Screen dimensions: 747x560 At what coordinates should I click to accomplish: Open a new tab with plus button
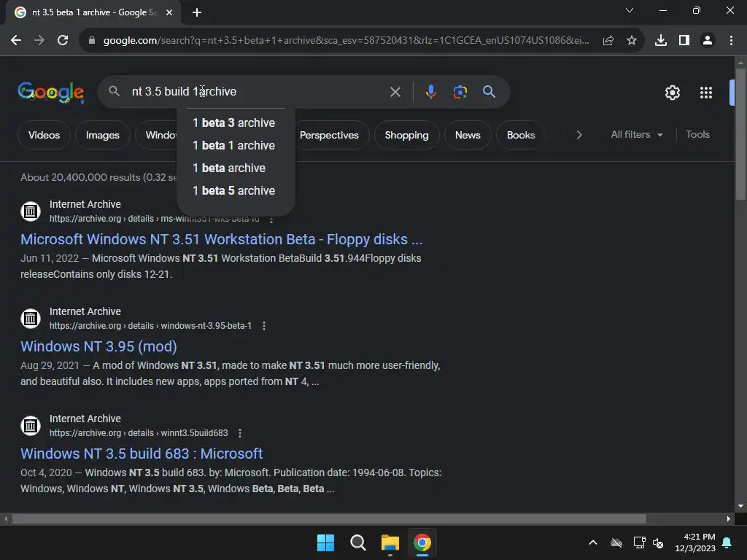coord(197,12)
